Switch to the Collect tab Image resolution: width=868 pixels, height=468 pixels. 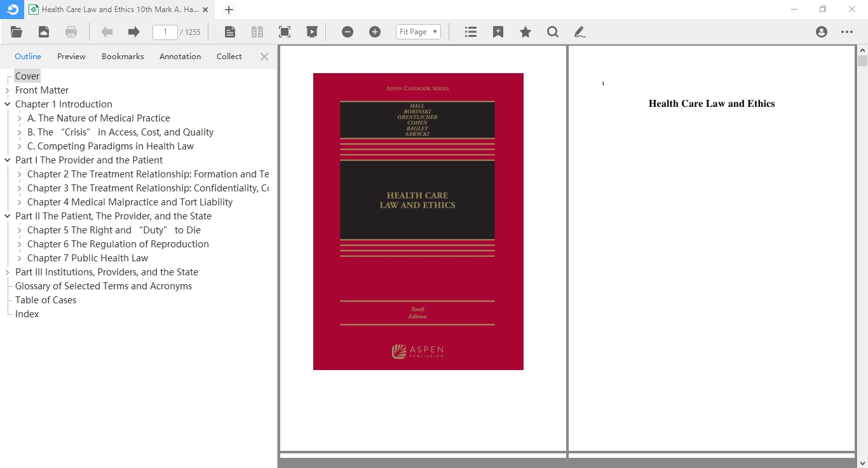[229, 57]
